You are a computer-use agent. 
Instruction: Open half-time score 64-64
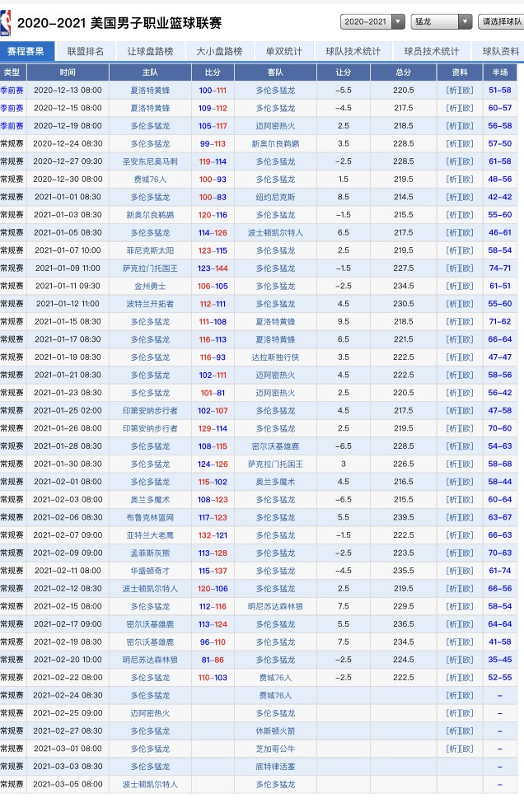499,624
